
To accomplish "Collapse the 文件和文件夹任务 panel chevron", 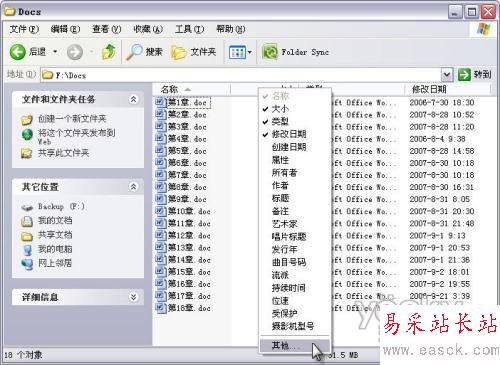I will tap(133, 99).
